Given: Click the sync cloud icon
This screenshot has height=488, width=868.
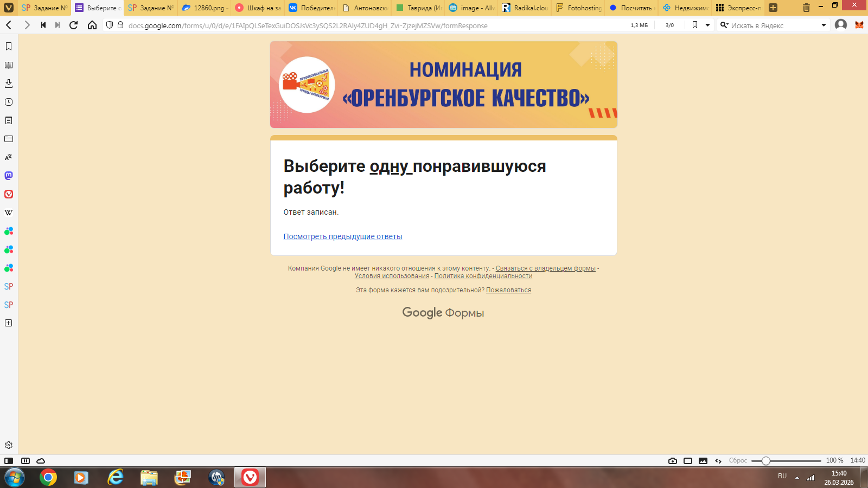Looking at the screenshot, I should pos(41,461).
